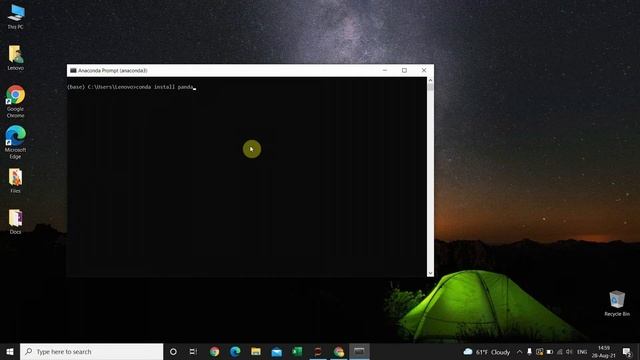This screenshot has width=640, height=360.
Task: Maximize the Anaconda Prompt window
Action: pos(404,70)
